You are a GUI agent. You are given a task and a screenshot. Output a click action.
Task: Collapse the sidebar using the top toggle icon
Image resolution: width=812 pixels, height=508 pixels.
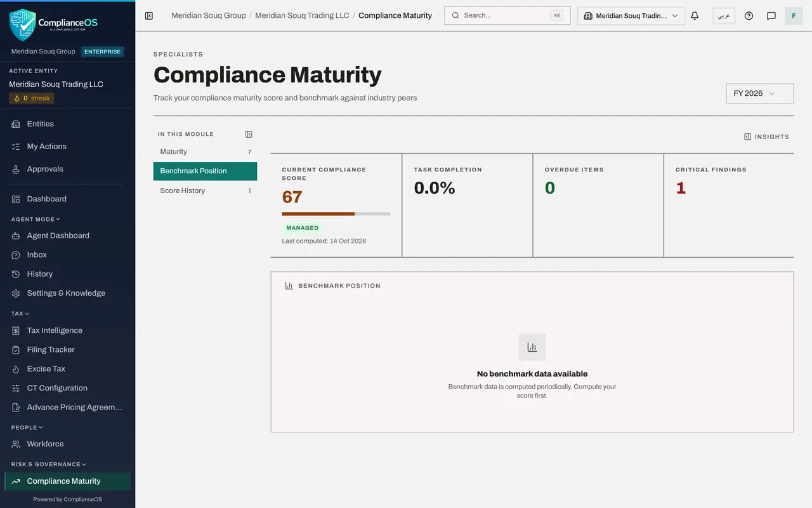(x=149, y=16)
